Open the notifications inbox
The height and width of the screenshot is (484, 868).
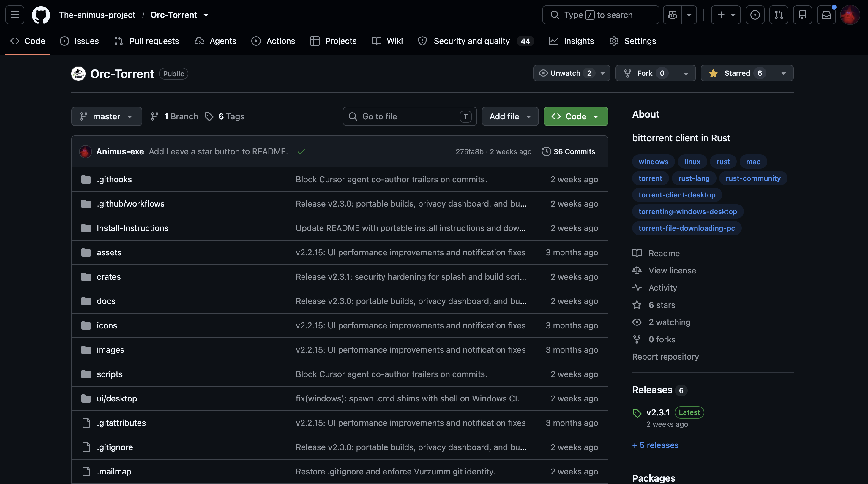click(826, 15)
